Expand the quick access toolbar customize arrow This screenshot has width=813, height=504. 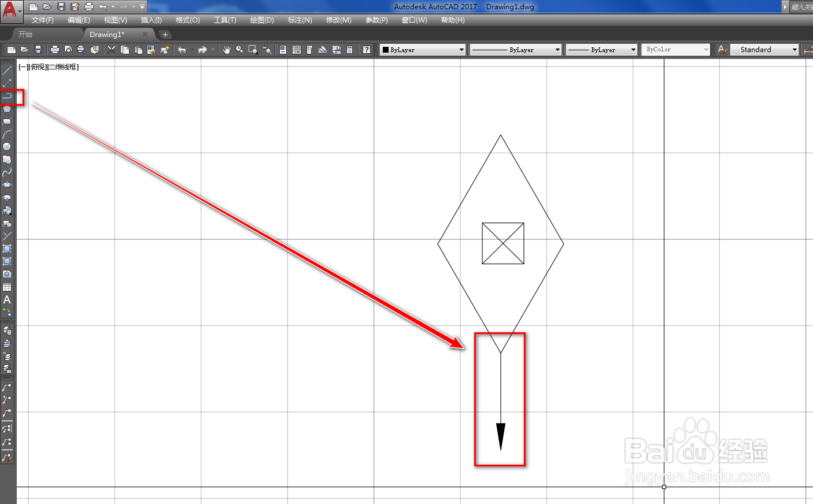[142, 7]
